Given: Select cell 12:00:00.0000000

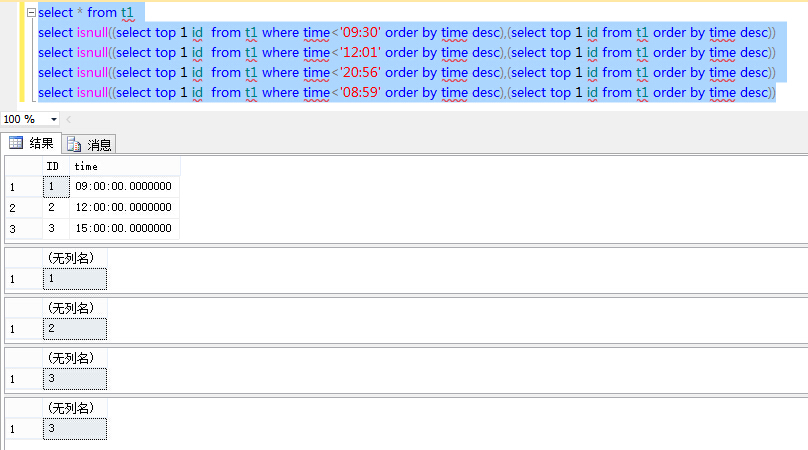Looking at the screenshot, I should click(124, 208).
